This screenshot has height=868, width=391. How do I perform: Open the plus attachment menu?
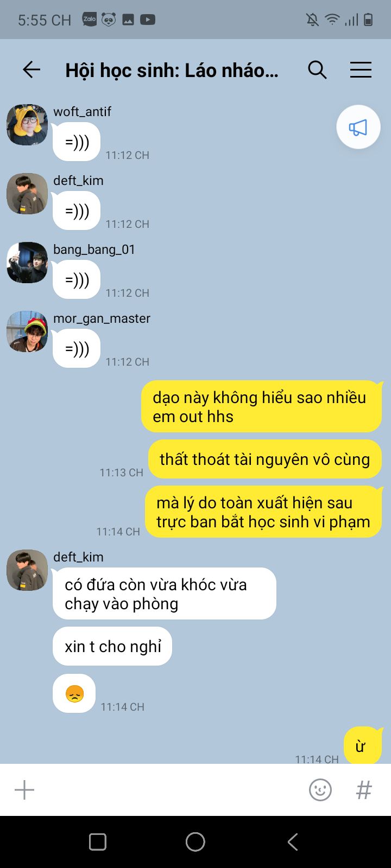pos(24,790)
